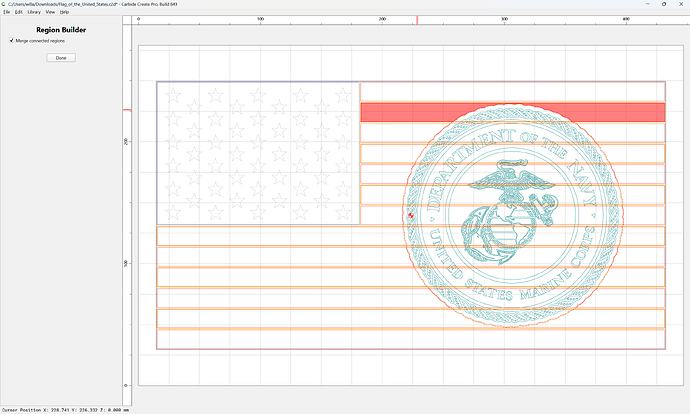
Task: Click the star field canton region
Action: (x=258, y=153)
